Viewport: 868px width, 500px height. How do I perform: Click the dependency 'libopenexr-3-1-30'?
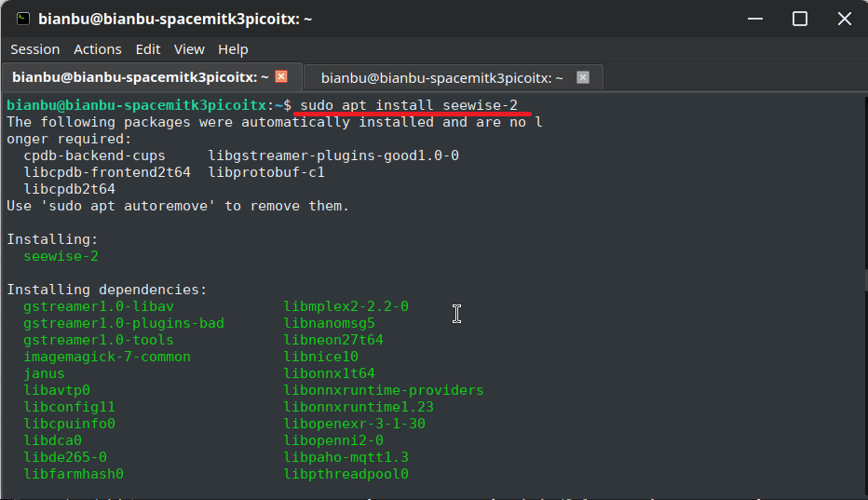(x=354, y=424)
